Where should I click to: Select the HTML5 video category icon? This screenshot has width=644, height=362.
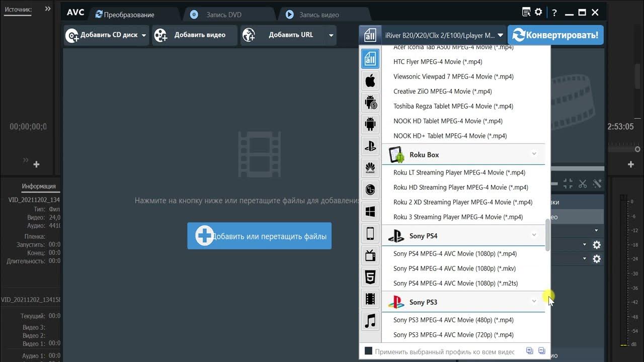pos(370,277)
